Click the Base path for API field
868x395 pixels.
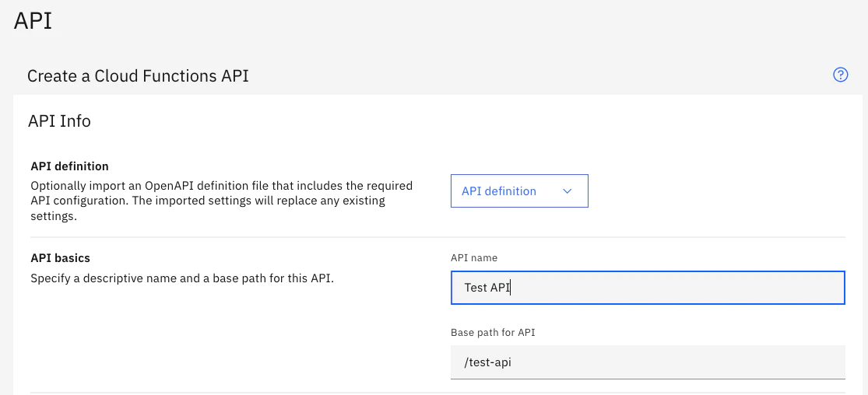coord(648,362)
